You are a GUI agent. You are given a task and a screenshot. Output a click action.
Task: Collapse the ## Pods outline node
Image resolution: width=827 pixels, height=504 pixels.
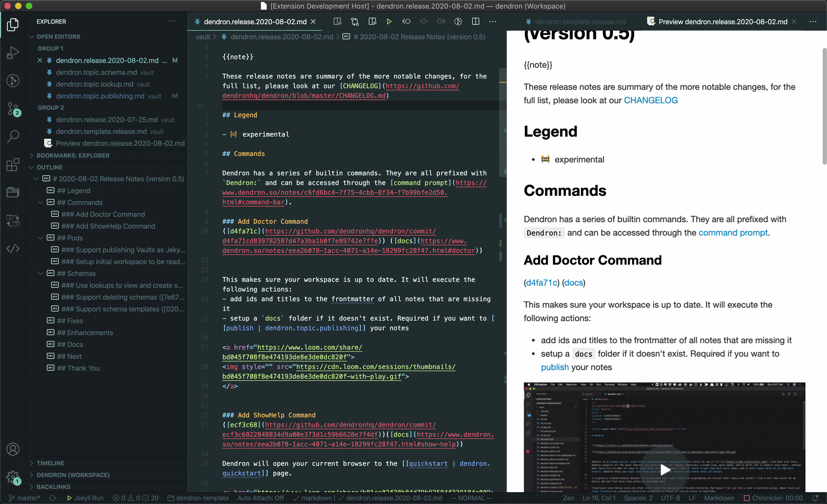click(40, 238)
